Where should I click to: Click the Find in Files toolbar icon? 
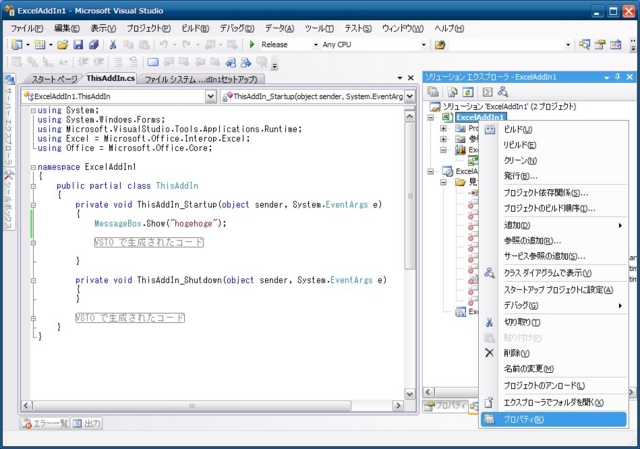tap(440, 44)
